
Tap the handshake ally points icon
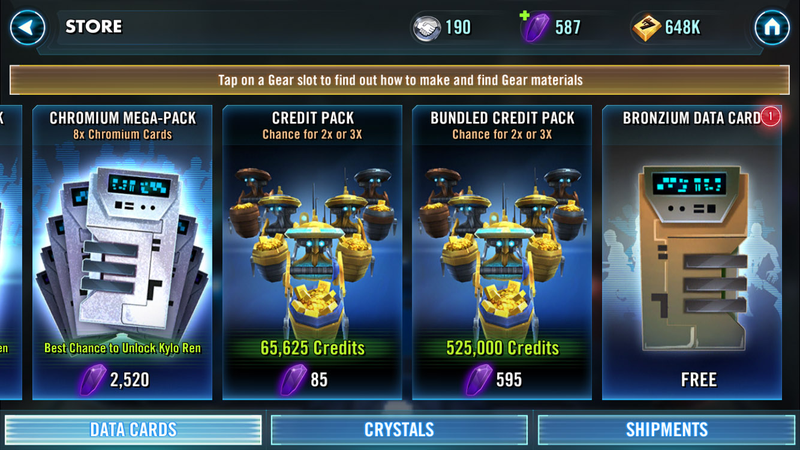427,28
